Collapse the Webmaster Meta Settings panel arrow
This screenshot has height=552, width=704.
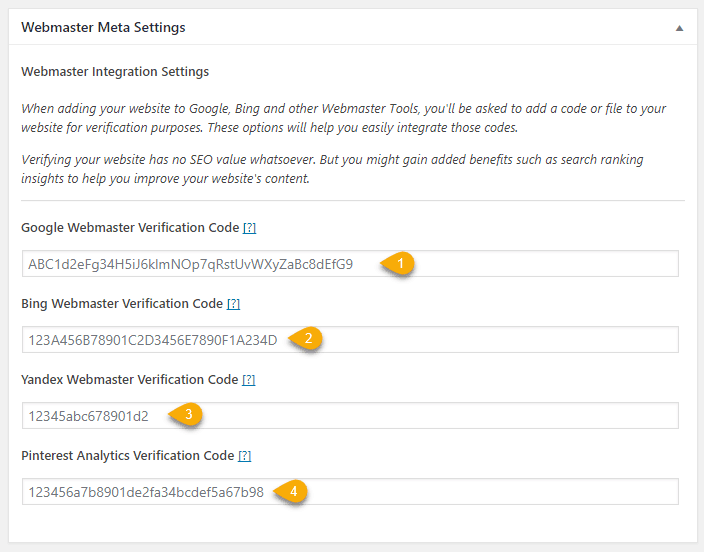680,28
